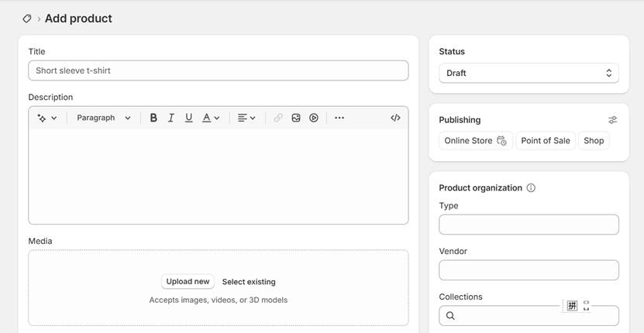Click the Title input field
The width and height of the screenshot is (644, 333).
pyautogui.click(x=218, y=70)
